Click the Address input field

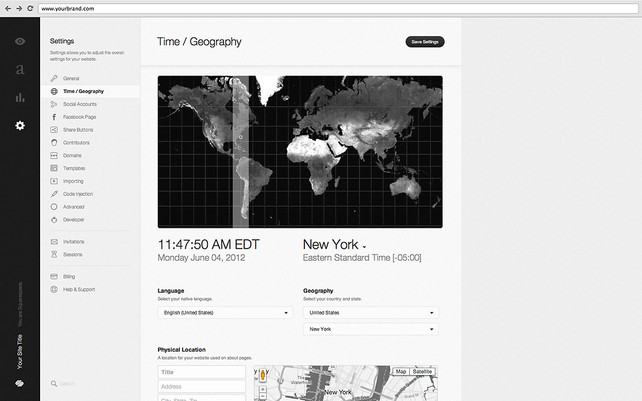tap(201, 386)
